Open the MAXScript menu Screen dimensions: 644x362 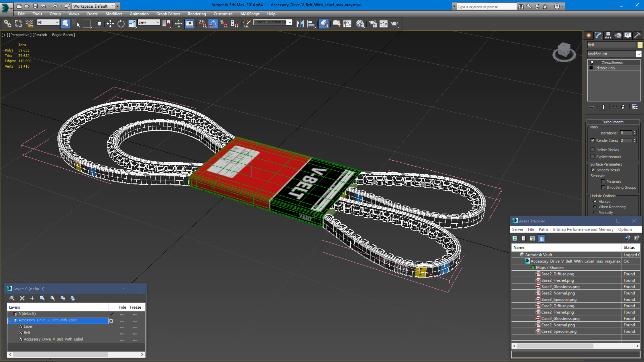tap(250, 14)
